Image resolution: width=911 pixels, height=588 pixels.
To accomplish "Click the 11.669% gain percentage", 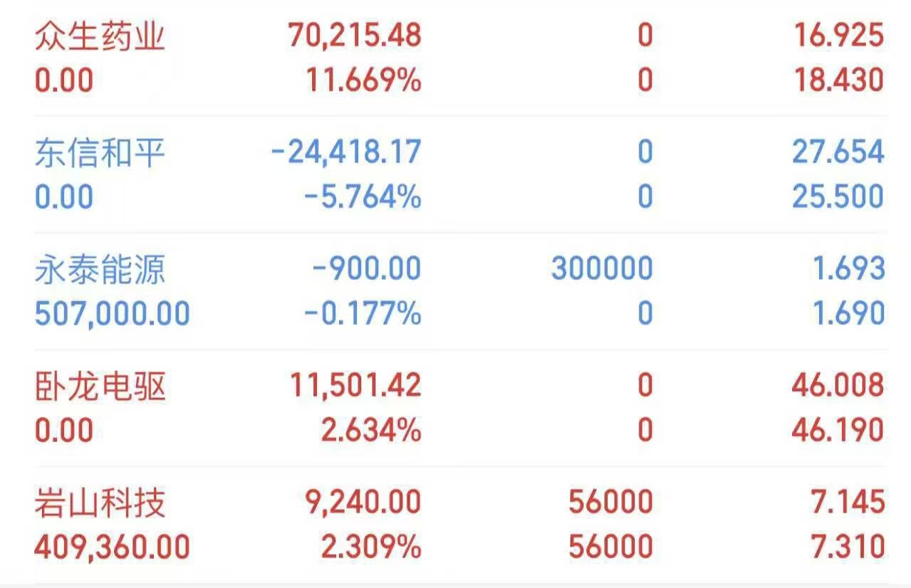I will (363, 80).
